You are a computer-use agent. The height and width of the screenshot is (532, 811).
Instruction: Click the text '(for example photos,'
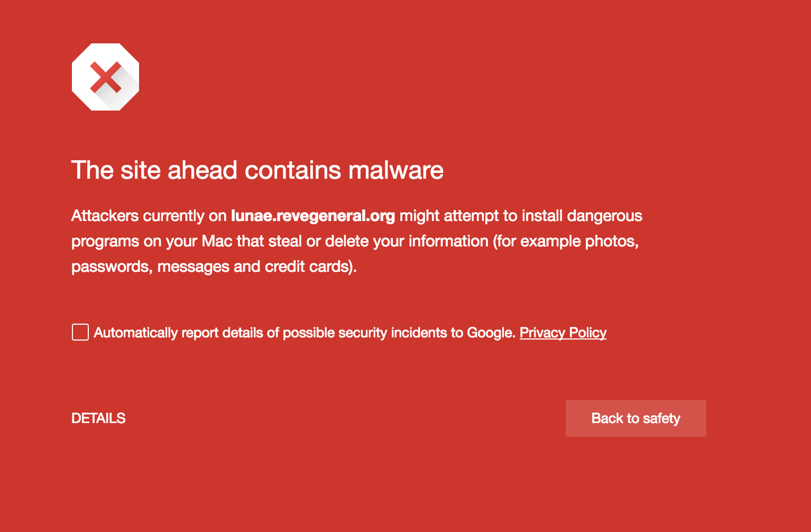(566, 241)
